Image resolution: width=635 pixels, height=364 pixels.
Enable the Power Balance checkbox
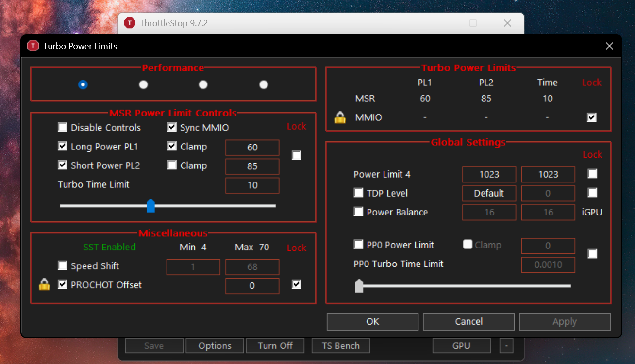coord(358,212)
